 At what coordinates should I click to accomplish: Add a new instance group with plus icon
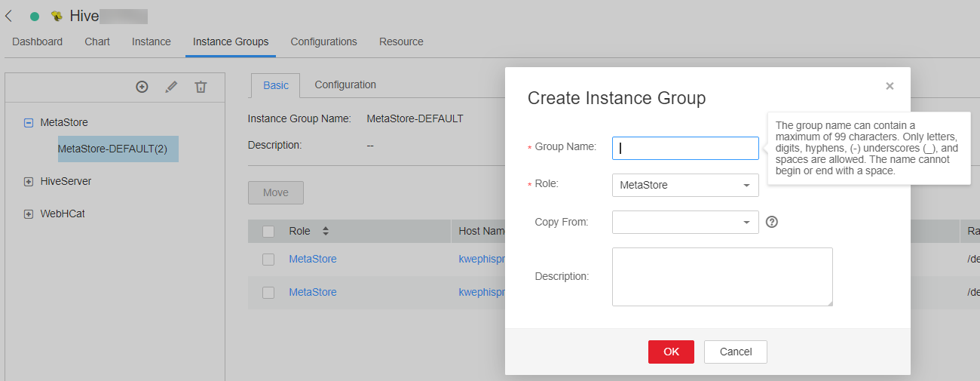pyautogui.click(x=142, y=87)
